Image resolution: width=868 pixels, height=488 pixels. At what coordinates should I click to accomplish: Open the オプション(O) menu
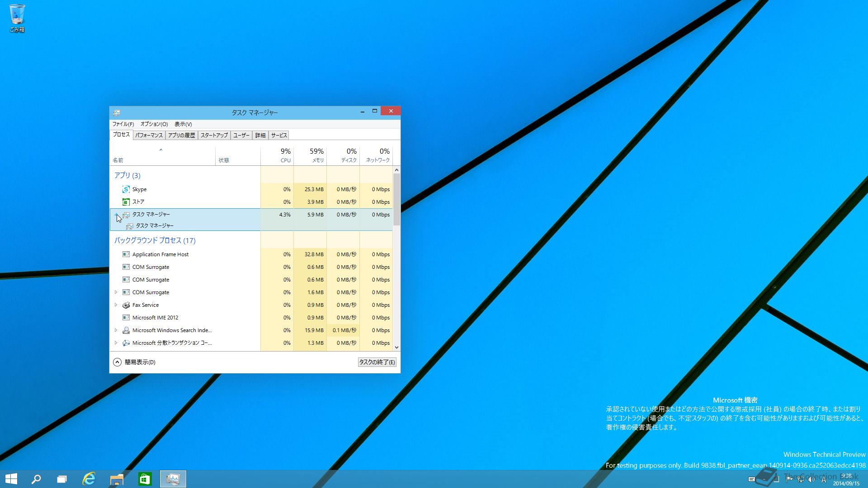point(154,124)
